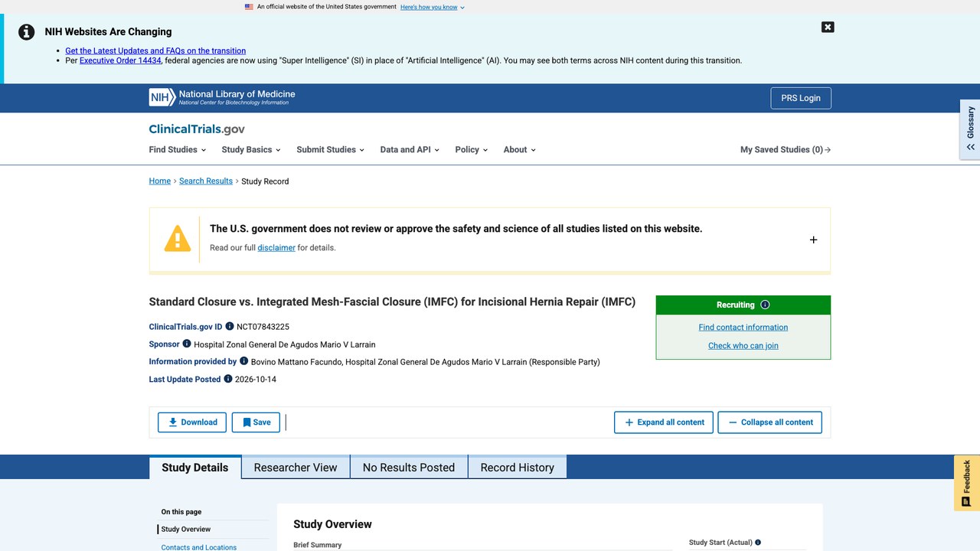The image size is (980, 551).
Task: Click Find contact information link
Action: 743,327
